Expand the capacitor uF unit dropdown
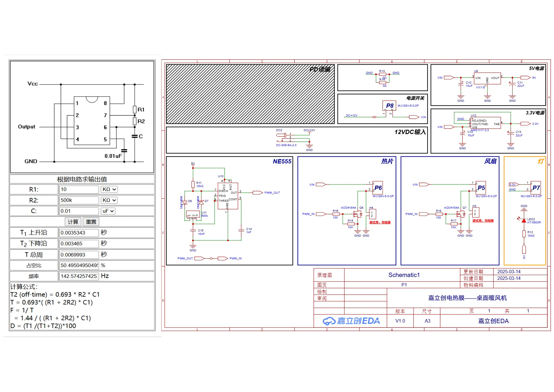 [108, 211]
